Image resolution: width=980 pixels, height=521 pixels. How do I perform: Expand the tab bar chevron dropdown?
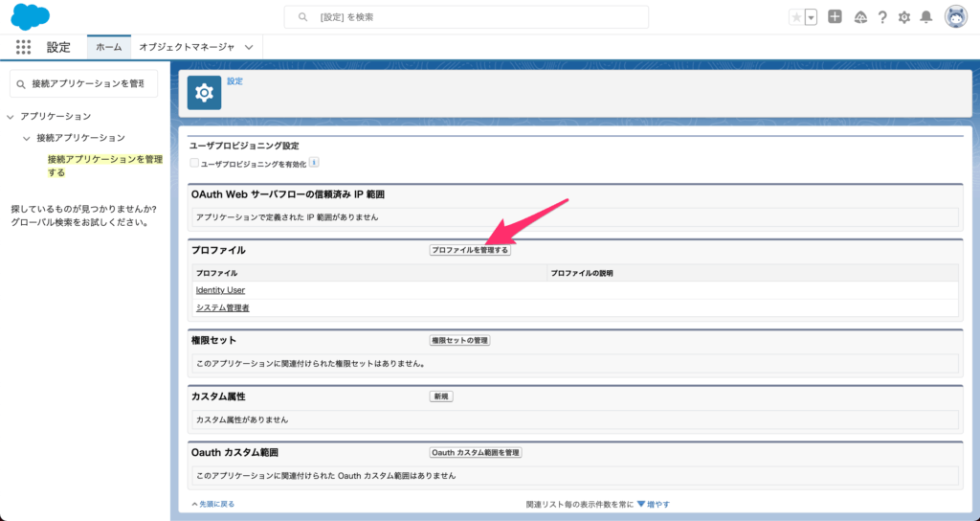[249, 47]
